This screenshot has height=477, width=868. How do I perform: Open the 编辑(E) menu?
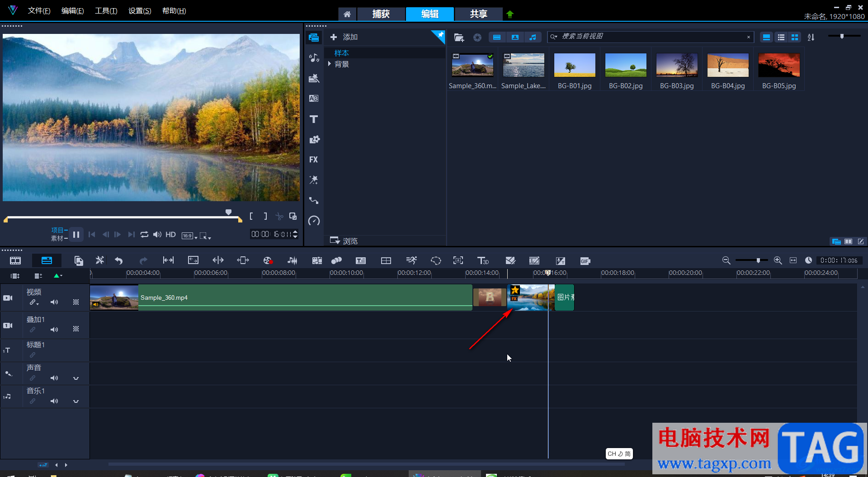click(73, 11)
